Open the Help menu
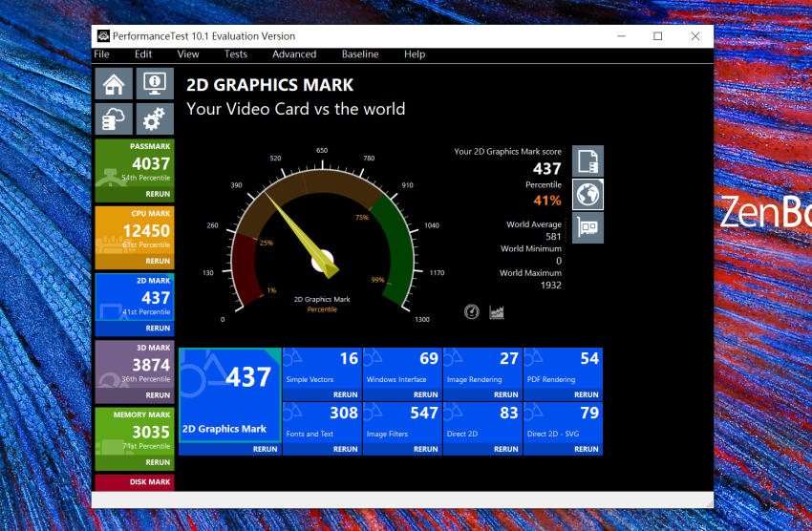Screen dimensions: 812x531 click(415, 54)
